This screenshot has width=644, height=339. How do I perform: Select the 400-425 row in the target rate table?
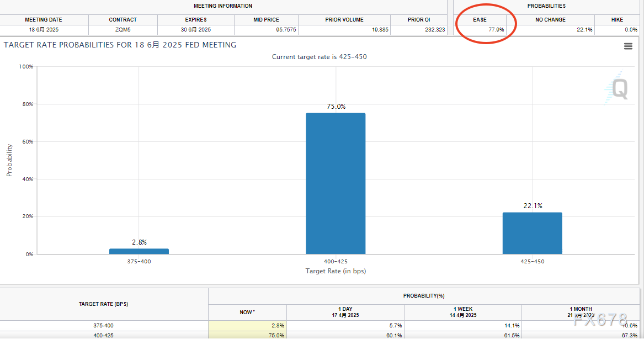coord(104,335)
